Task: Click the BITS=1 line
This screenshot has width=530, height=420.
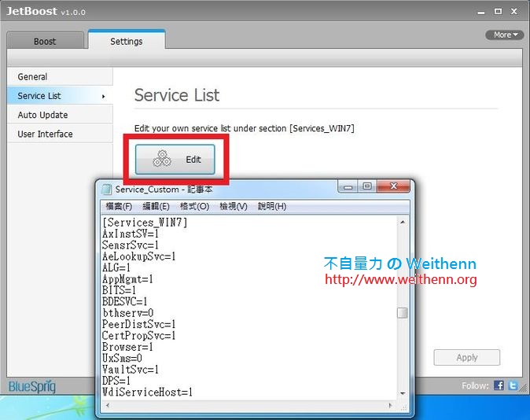Action: 119,290
